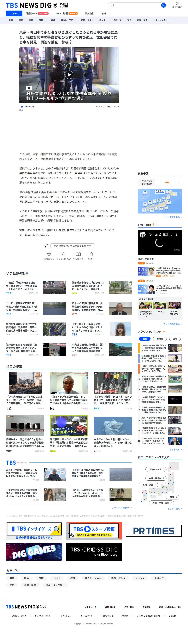Viewport: 188px width, 644px height.
Task: Click the blue search magnifier button
Action: pyautogui.click(x=163, y=5)
